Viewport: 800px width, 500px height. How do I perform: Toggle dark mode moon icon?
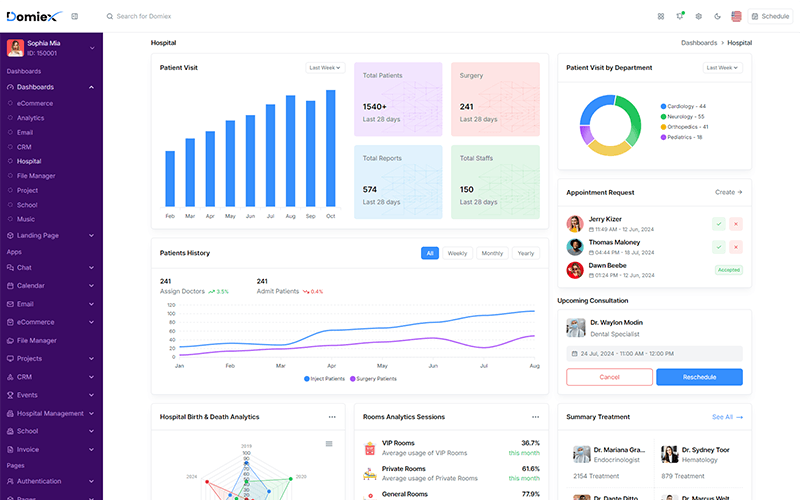(x=717, y=16)
